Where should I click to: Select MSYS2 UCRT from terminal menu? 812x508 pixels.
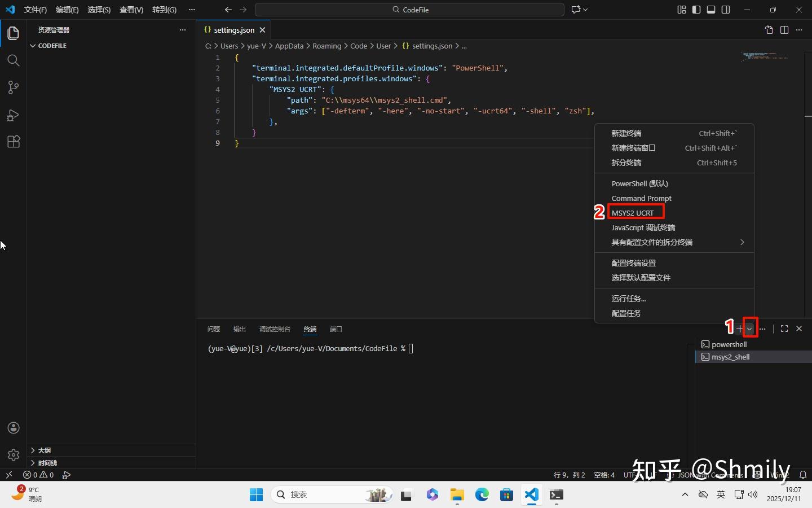pos(674,213)
